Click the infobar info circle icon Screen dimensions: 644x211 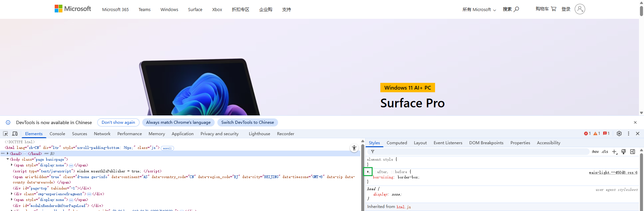(8, 122)
